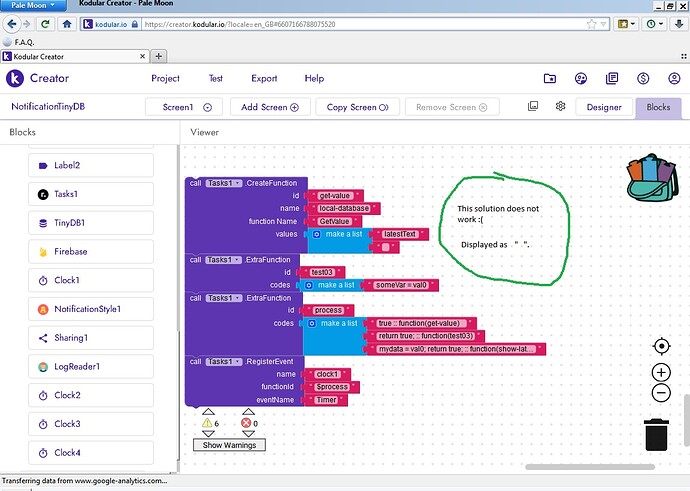
Task: Click the viewer vertical scrollbar
Action: click(x=686, y=420)
